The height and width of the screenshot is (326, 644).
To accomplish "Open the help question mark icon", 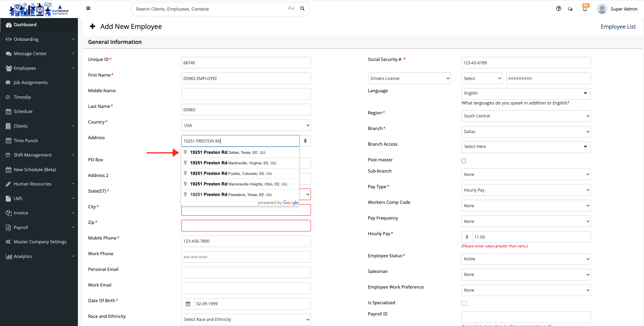I will pos(559,9).
